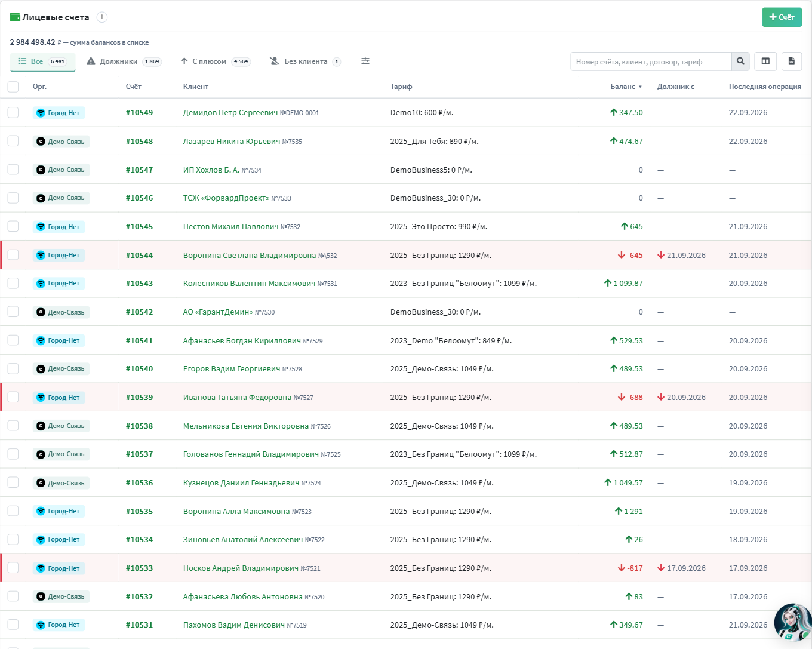Image resolution: width=812 pixels, height=649 pixels.
Task: Switch to the С плюсом tab
Action: (x=216, y=61)
